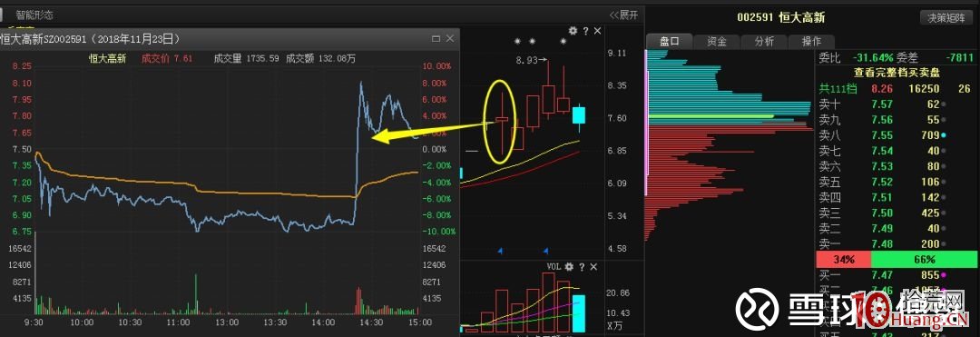
Task: Switch to the 分析 tab
Action: coord(764,42)
